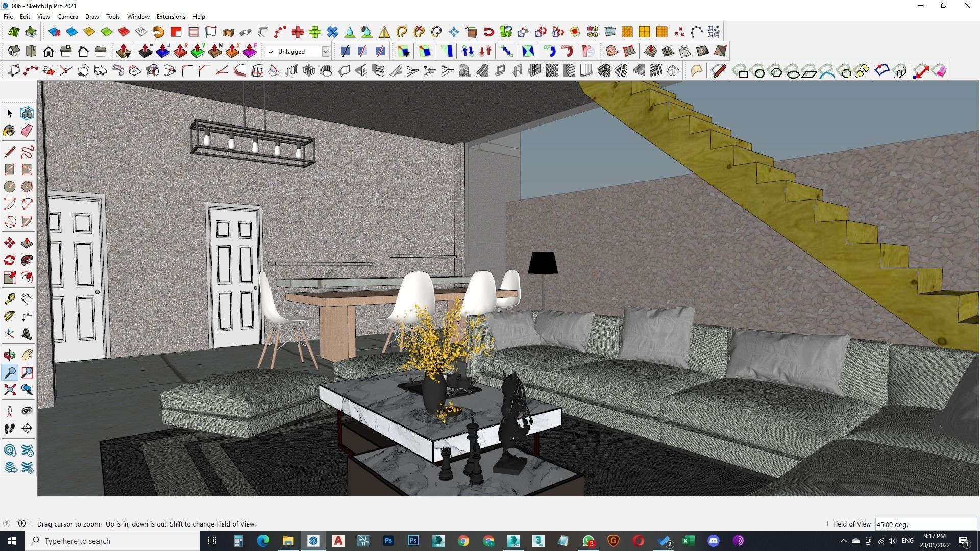Select the Move tool
The width and height of the screenshot is (980, 551).
coord(10,243)
